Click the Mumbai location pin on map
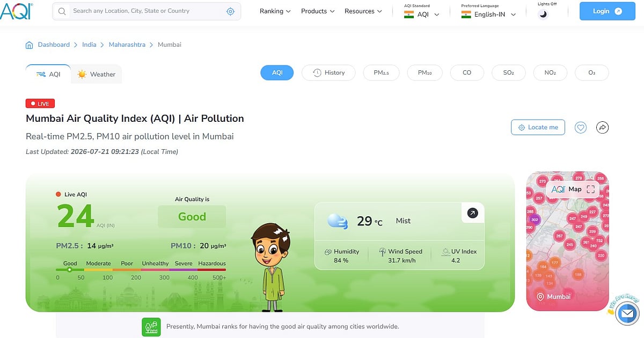 click(540, 297)
